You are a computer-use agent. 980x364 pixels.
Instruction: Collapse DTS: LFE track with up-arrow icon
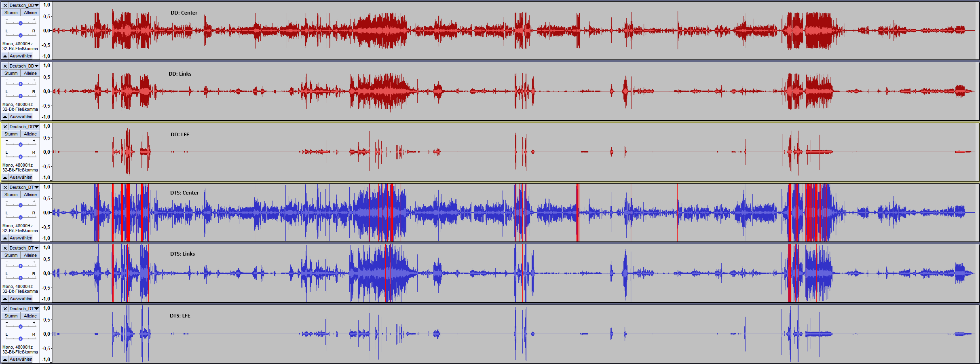[5, 360]
